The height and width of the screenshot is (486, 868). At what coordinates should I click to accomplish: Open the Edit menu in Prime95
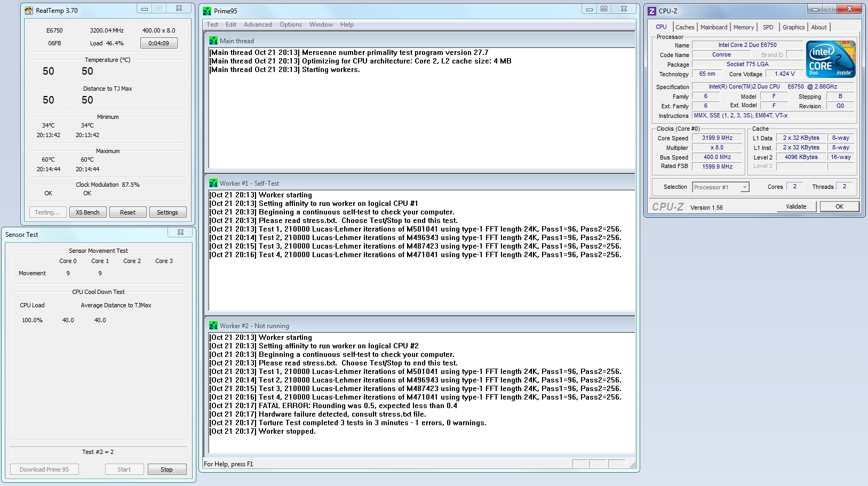coord(231,25)
